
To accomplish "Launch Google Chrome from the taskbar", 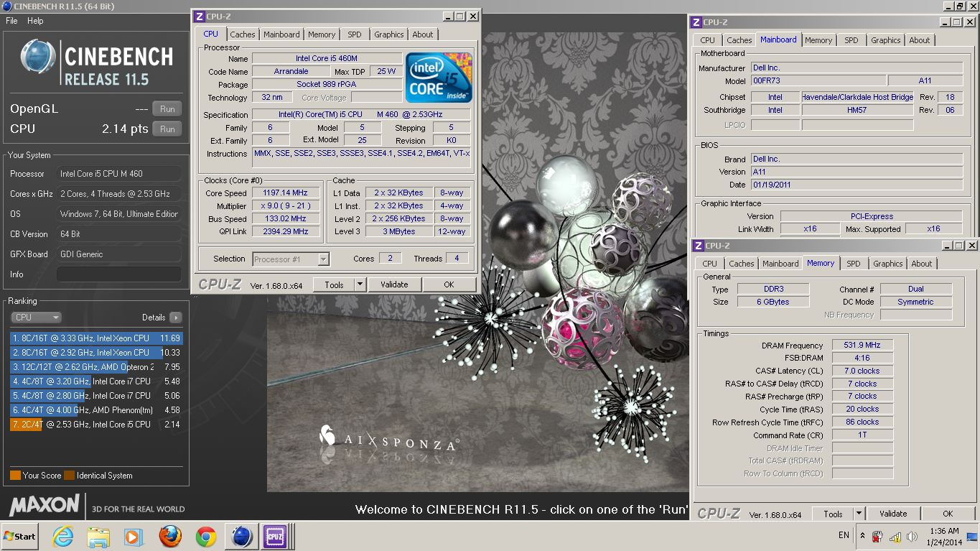I will click(x=206, y=536).
